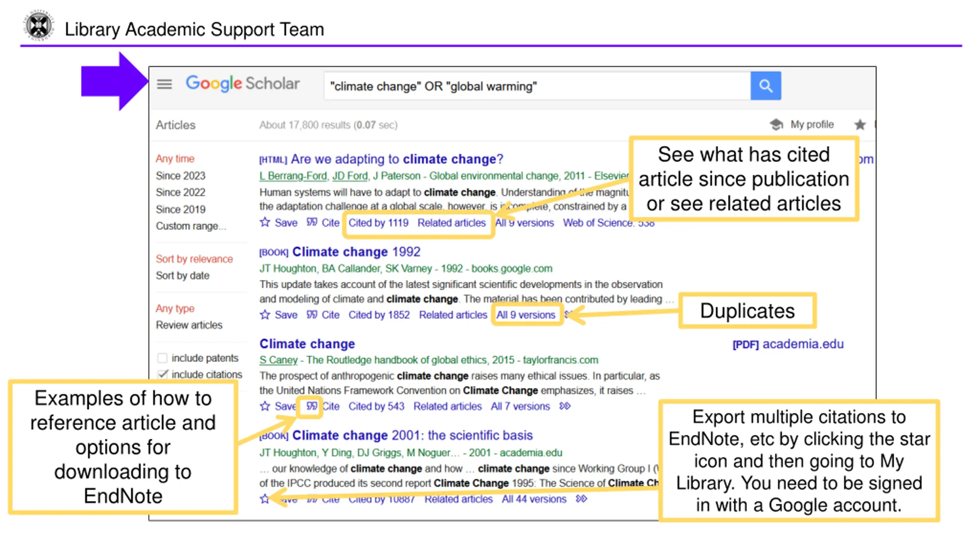Click the Scholar search query input field
Screen dimensions: 980x551
[537, 86]
